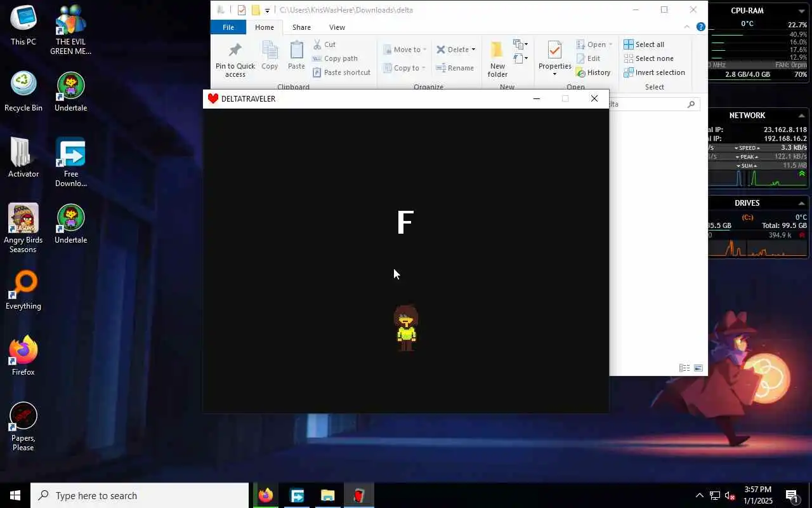Collapse the NETWORK widget panel

[x=801, y=116]
